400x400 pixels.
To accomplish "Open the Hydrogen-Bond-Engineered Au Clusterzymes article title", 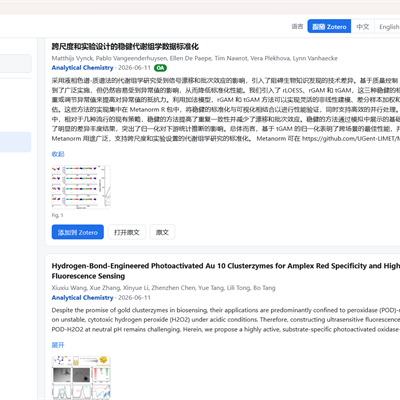I will point(226,271).
